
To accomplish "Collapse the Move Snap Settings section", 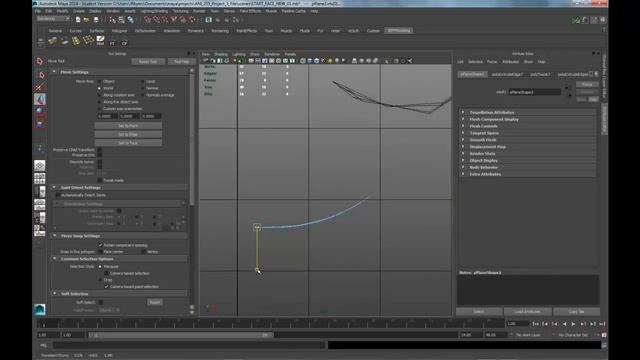I will (x=54, y=236).
